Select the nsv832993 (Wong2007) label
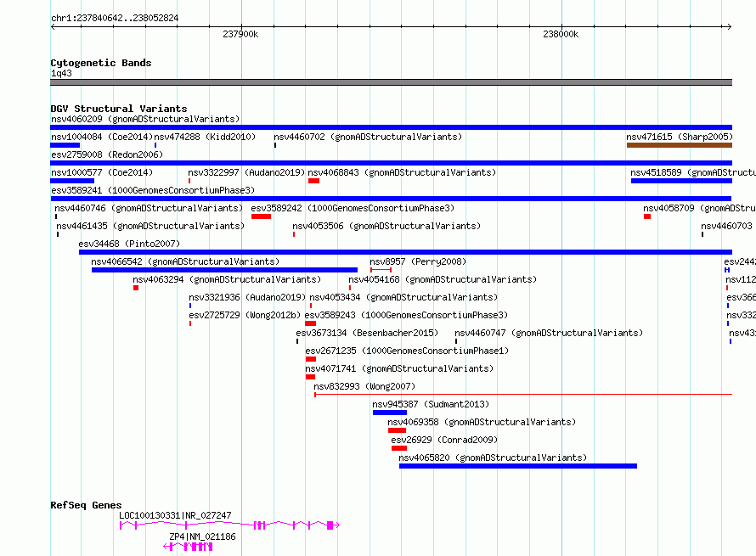Screen dimensions: 756x556 (x=364, y=386)
